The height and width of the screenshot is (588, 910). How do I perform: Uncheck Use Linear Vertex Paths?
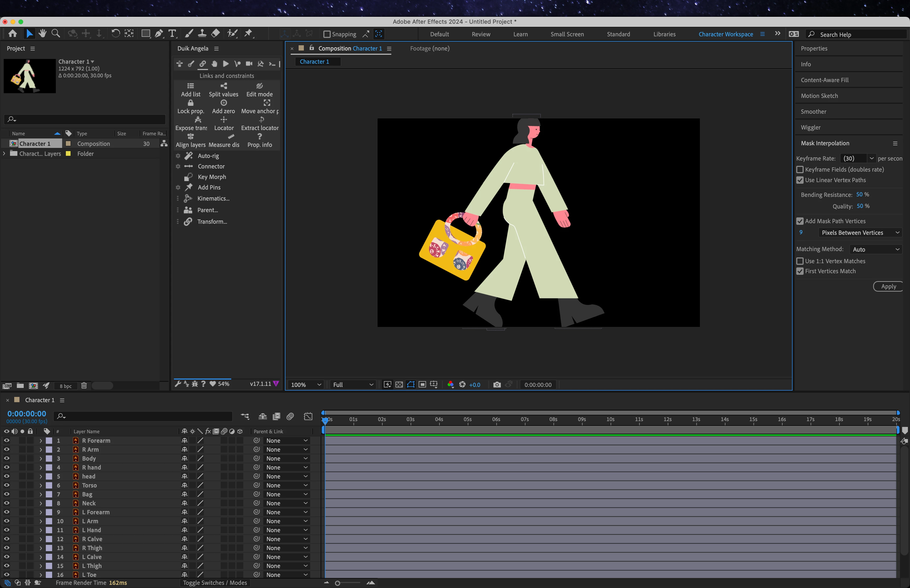(800, 180)
